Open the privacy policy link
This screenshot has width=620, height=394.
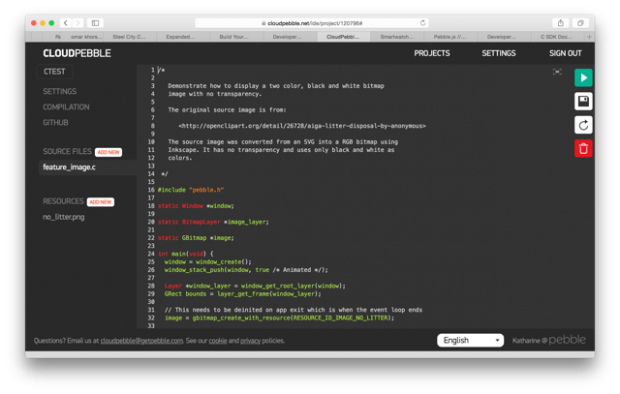(250, 341)
